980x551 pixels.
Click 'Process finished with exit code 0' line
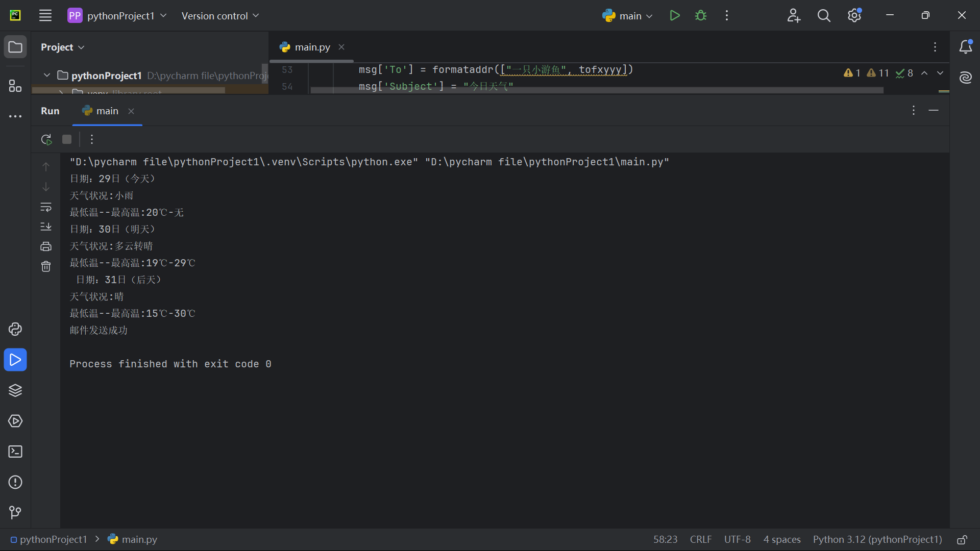click(x=170, y=364)
